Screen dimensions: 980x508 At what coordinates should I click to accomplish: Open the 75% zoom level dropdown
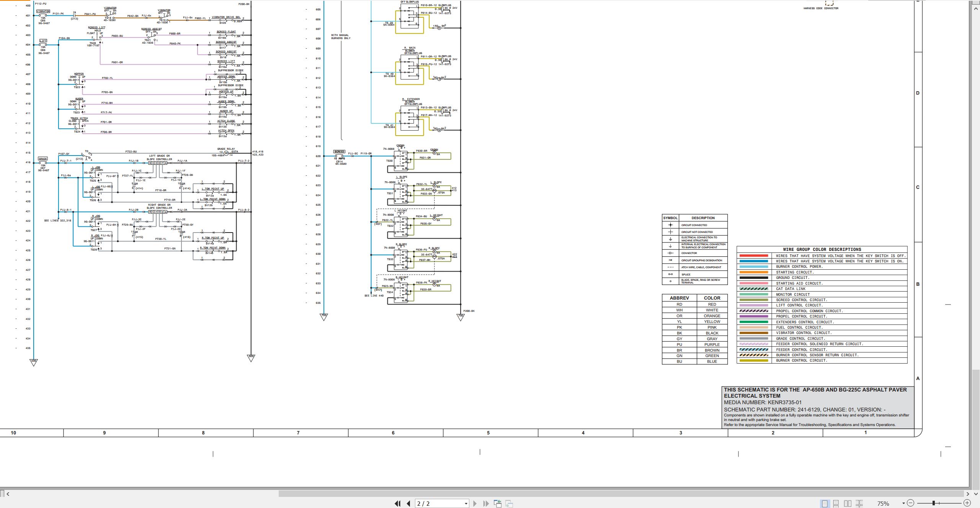pos(903,503)
